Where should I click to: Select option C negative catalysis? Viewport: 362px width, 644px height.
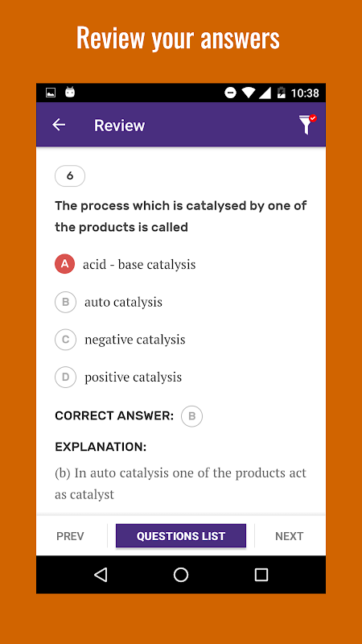(120, 339)
